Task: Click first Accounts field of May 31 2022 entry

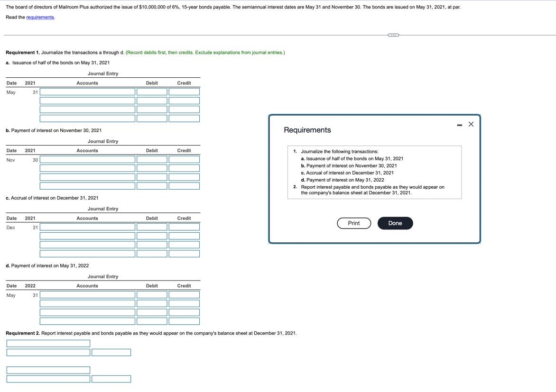Action: click(x=88, y=294)
